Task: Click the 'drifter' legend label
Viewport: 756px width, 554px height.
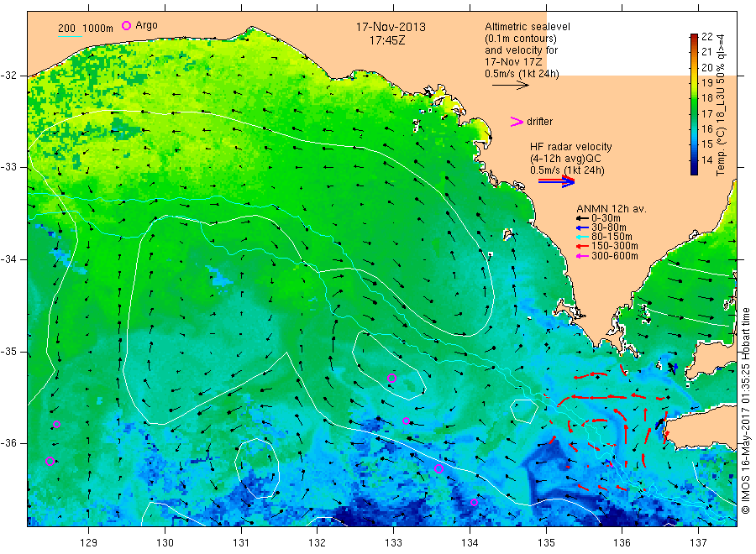Action: click(x=539, y=122)
